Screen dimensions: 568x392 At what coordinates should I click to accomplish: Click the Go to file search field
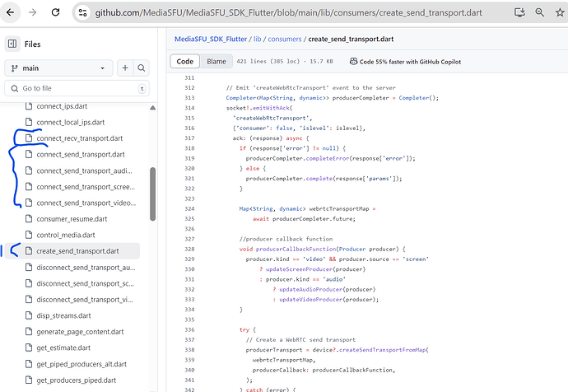77,88
